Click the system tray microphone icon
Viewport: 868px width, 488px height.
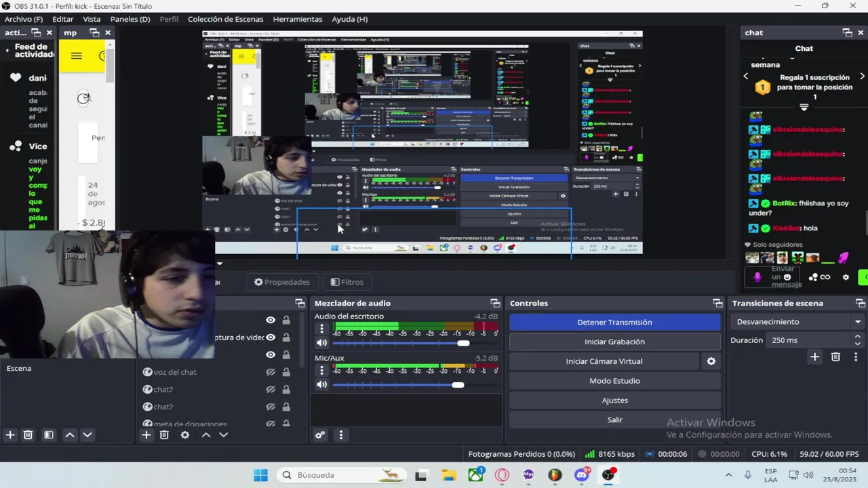[x=748, y=475]
